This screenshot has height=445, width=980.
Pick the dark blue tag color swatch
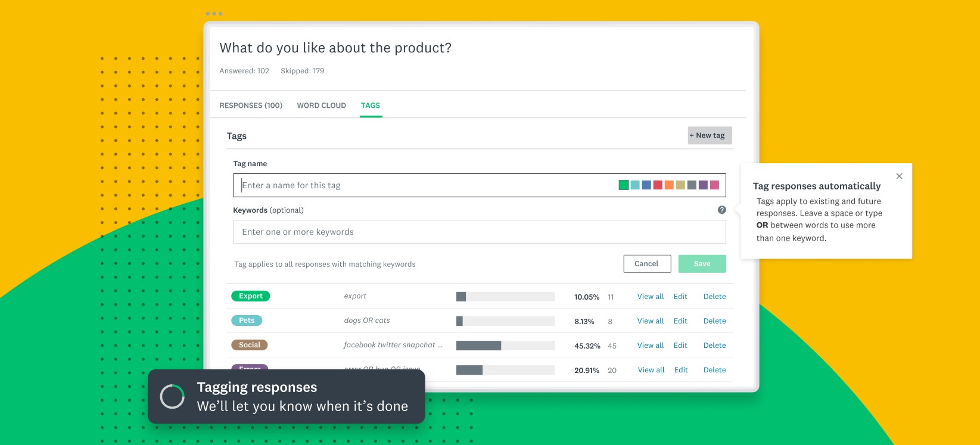pos(646,185)
